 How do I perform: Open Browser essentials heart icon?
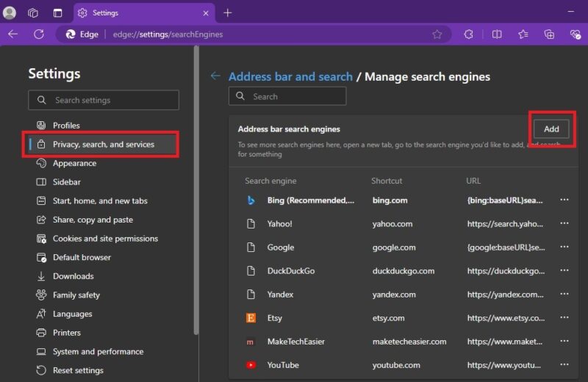tap(576, 35)
